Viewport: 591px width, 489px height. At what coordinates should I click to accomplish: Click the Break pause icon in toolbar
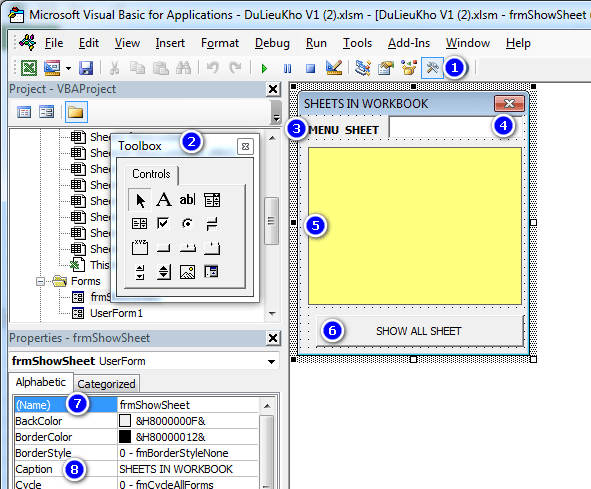coord(288,68)
